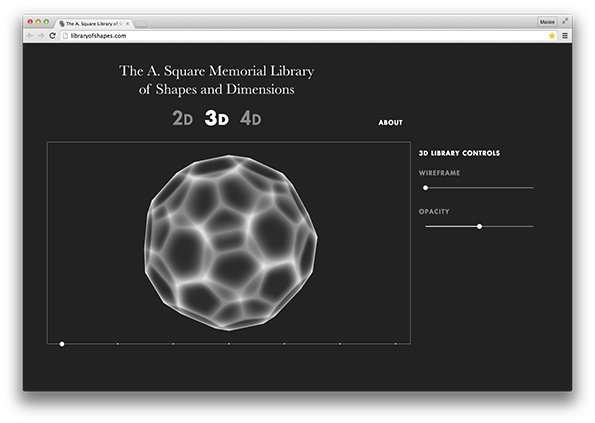Close the A. Square Library tab
595x423 pixels.
[x=128, y=24]
